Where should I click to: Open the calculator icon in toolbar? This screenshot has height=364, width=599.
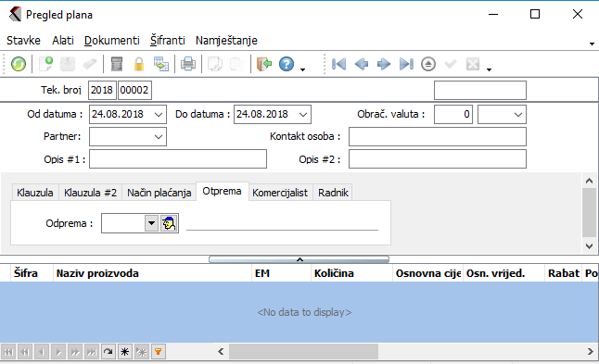117,64
